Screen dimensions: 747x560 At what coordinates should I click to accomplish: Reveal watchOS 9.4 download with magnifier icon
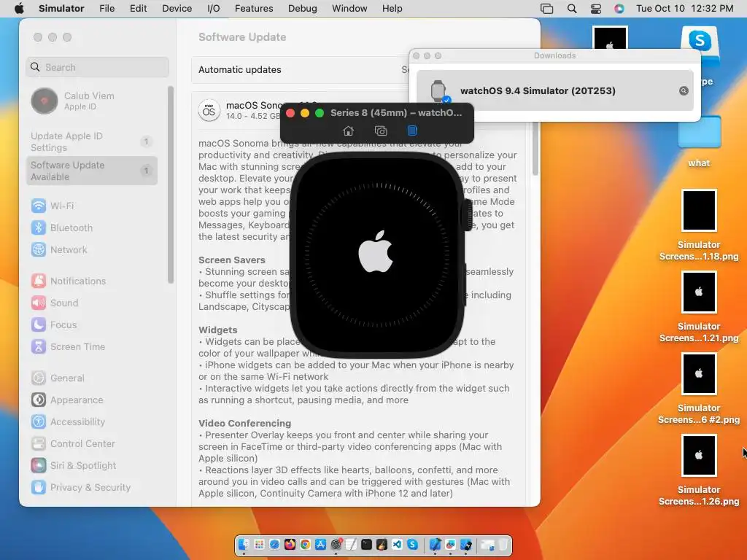coord(683,90)
